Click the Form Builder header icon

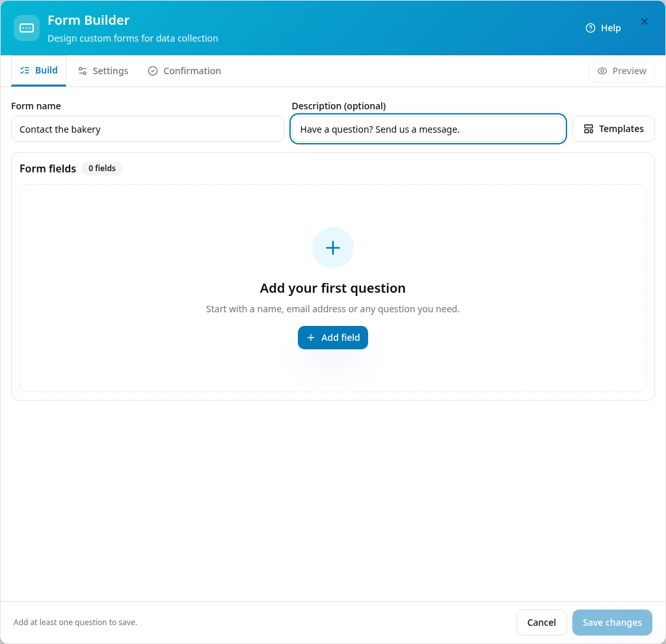coord(26,28)
